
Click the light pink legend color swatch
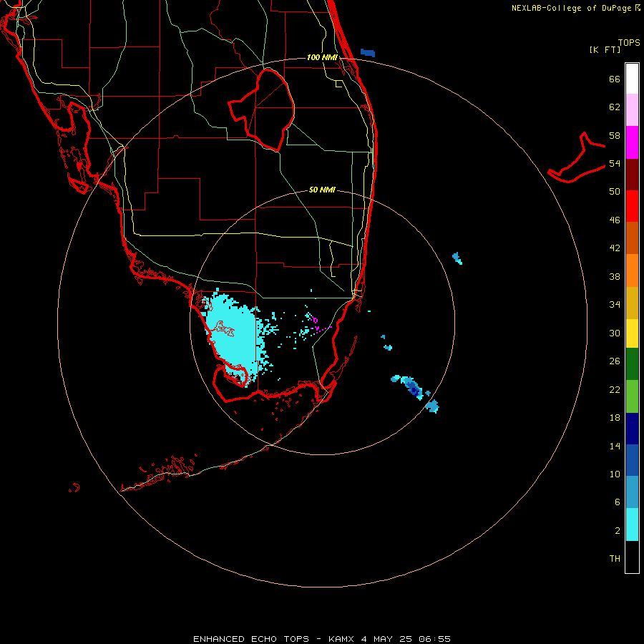click(632, 110)
